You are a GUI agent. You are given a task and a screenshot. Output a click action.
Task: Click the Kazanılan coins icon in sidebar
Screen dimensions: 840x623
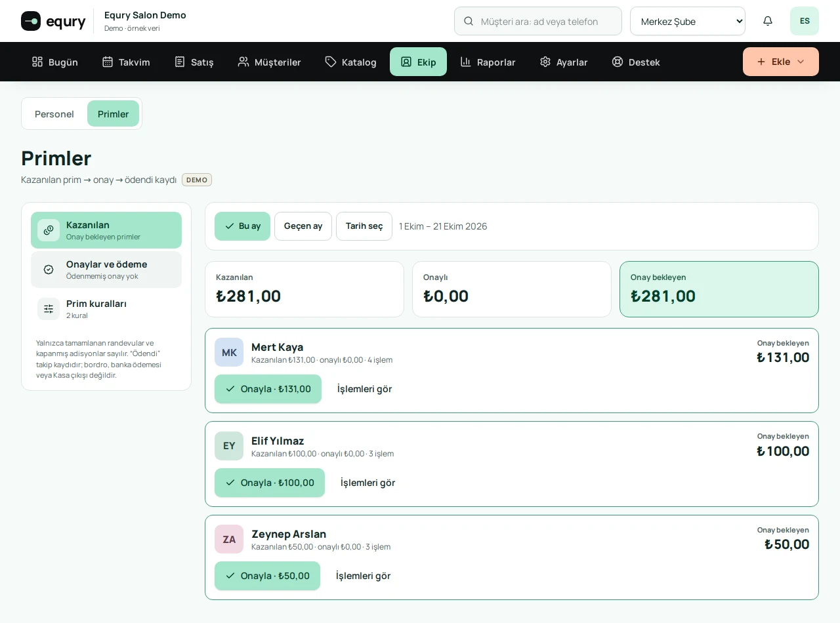tap(49, 230)
